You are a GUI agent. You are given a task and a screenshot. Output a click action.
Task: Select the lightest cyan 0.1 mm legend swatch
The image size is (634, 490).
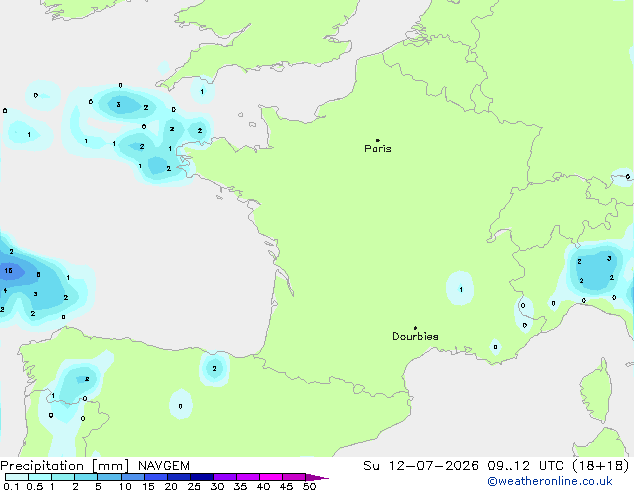tap(17, 477)
